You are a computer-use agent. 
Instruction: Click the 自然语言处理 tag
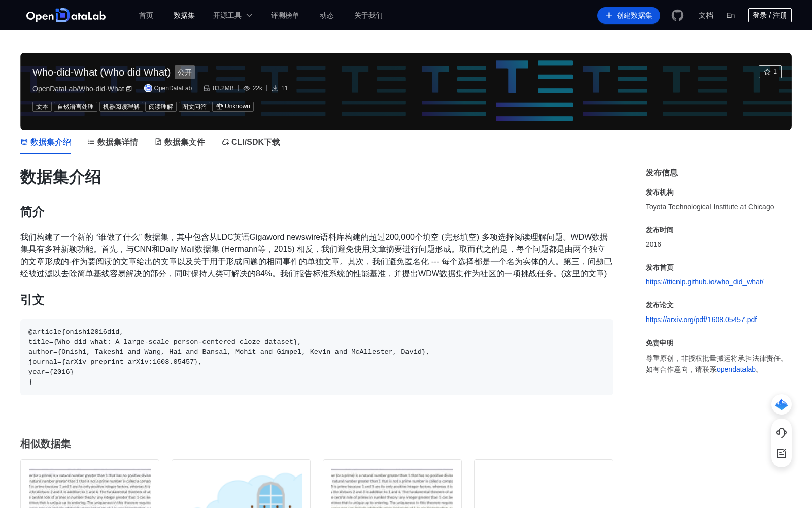(x=76, y=107)
